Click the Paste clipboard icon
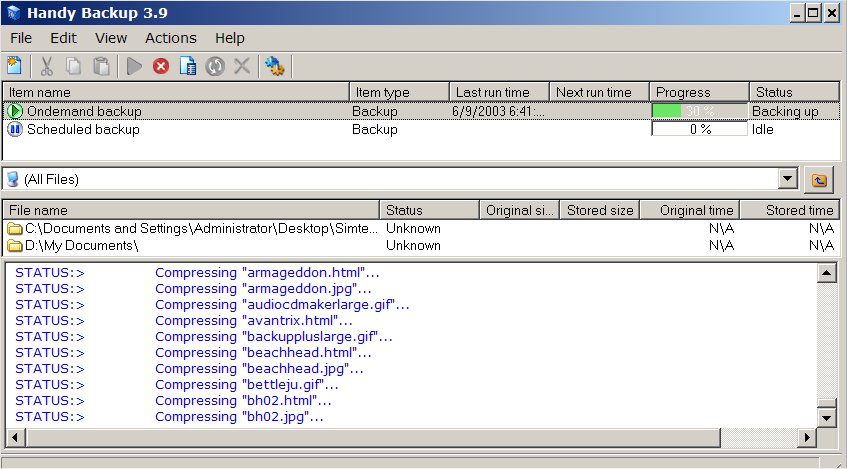The width and height of the screenshot is (847, 469). (101, 66)
